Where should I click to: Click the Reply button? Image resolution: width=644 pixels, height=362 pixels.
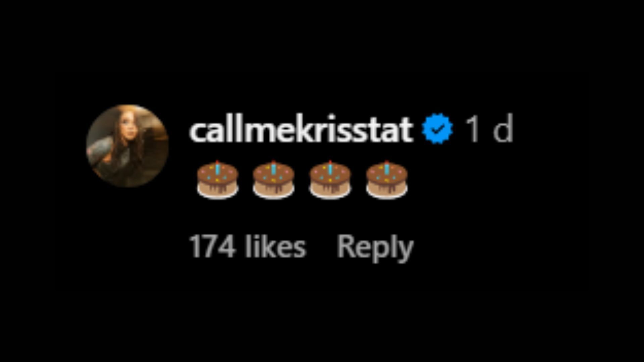click(375, 247)
